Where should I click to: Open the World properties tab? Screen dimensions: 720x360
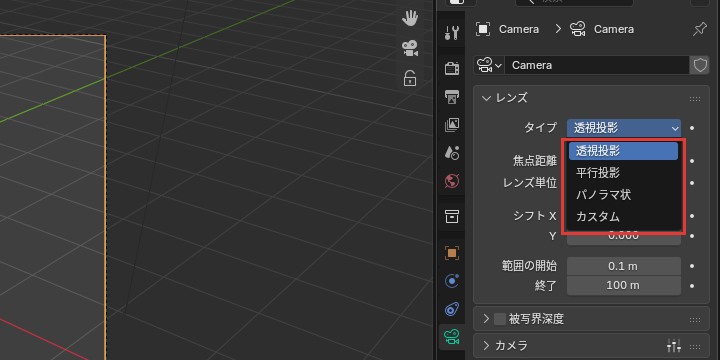pyautogui.click(x=452, y=181)
